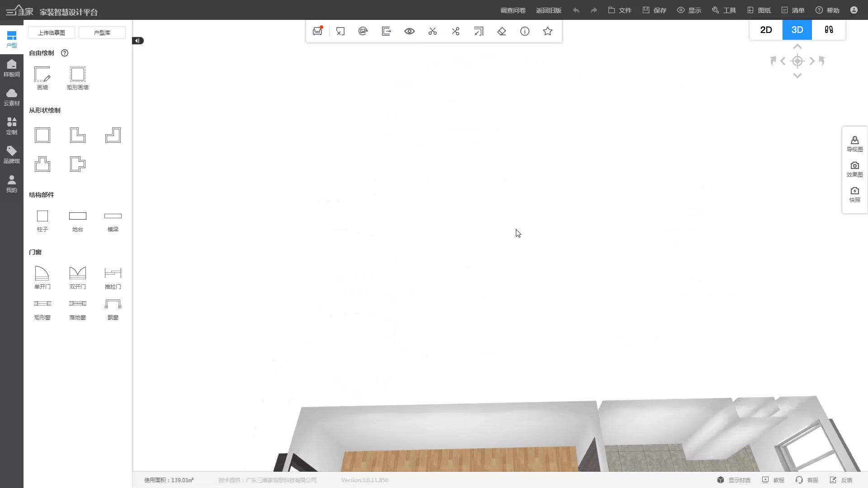868x488 pixels.
Task: Select the 矩形画墙 rectangle wall tool
Action: click(x=77, y=75)
